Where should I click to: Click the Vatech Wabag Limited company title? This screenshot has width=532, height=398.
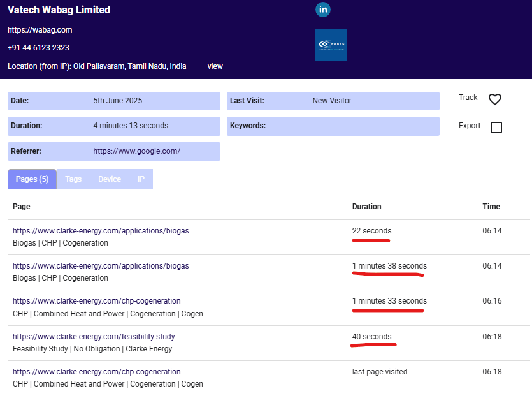(59, 10)
